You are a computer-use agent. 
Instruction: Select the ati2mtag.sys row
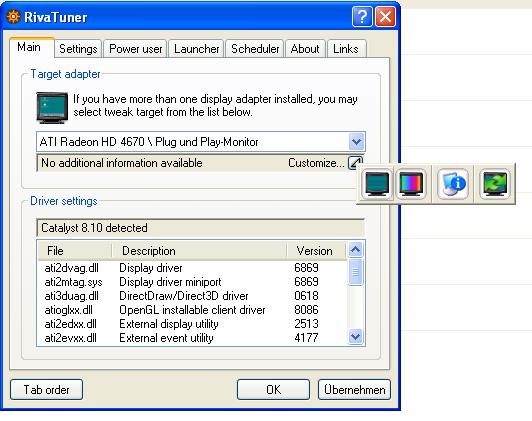192,282
